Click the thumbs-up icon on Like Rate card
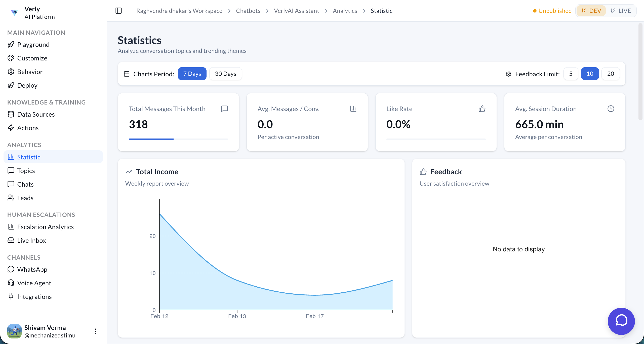 [482, 109]
